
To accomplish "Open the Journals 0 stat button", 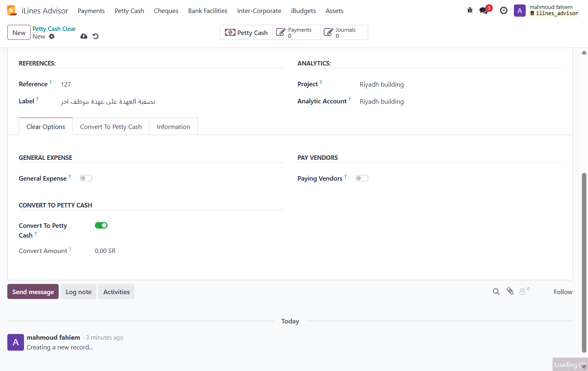I will tap(344, 33).
